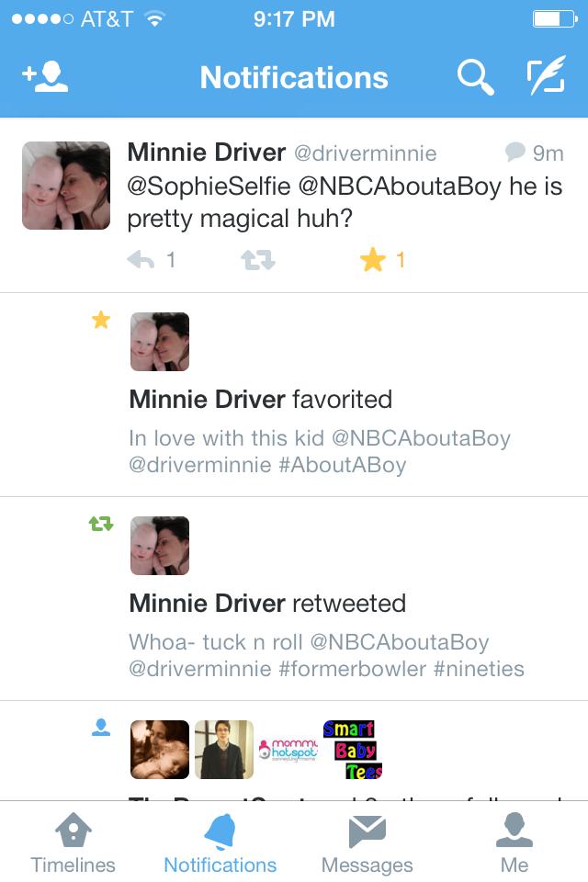This screenshot has height=882, width=588.
Task: Open the Minnie Driver favorited notification
Action: tap(260, 400)
